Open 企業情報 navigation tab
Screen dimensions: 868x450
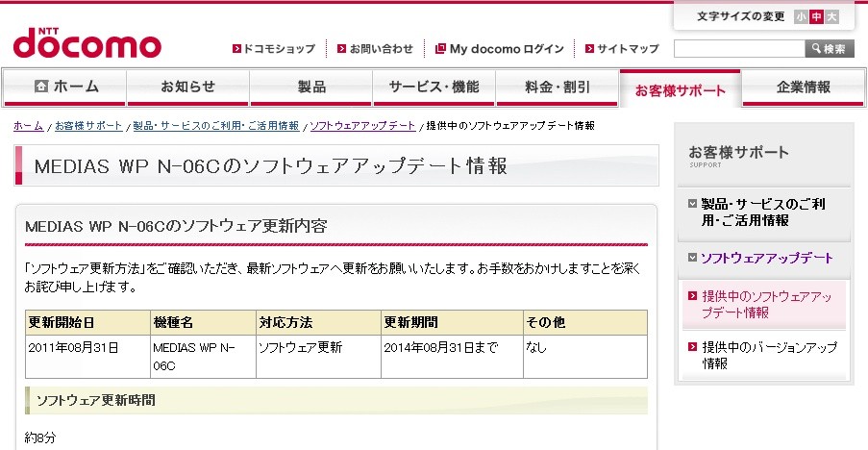point(804,87)
